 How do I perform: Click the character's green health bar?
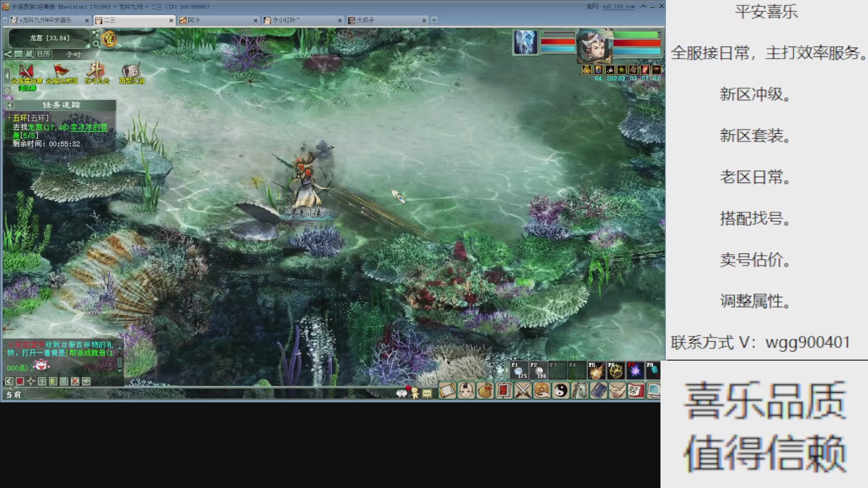coord(637,35)
